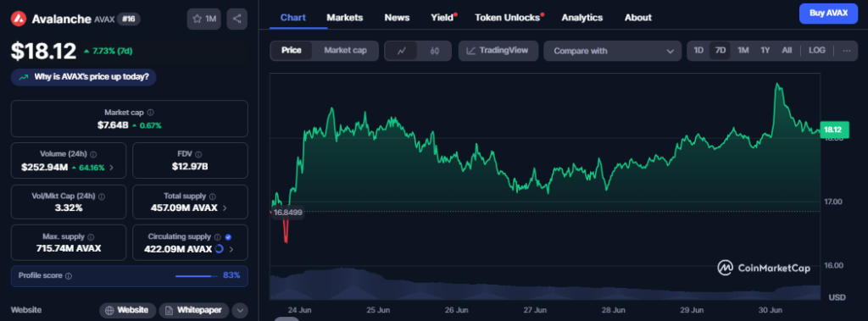Switch to the line chart icon
The width and height of the screenshot is (868, 321).
click(x=403, y=51)
